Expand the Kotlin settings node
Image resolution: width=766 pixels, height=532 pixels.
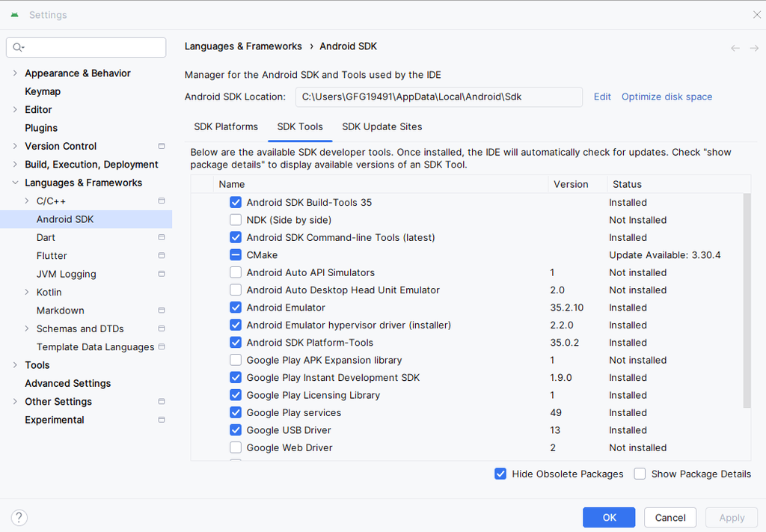pyautogui.click(x=28, y=293)
